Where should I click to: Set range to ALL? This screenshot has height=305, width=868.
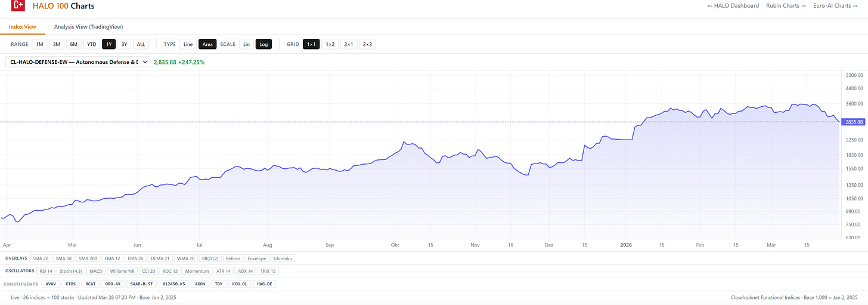tap(141, 44)
